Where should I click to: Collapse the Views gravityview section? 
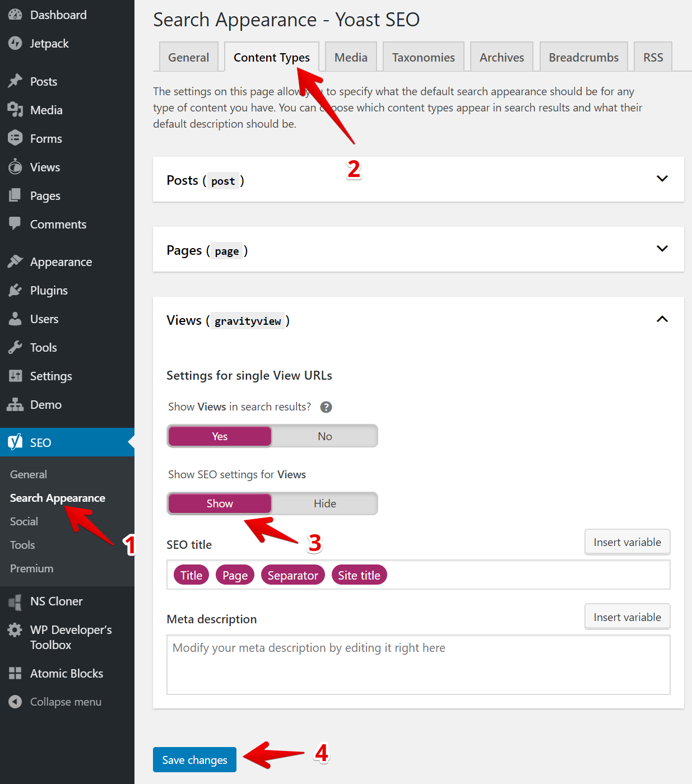(x=662, y=319)
